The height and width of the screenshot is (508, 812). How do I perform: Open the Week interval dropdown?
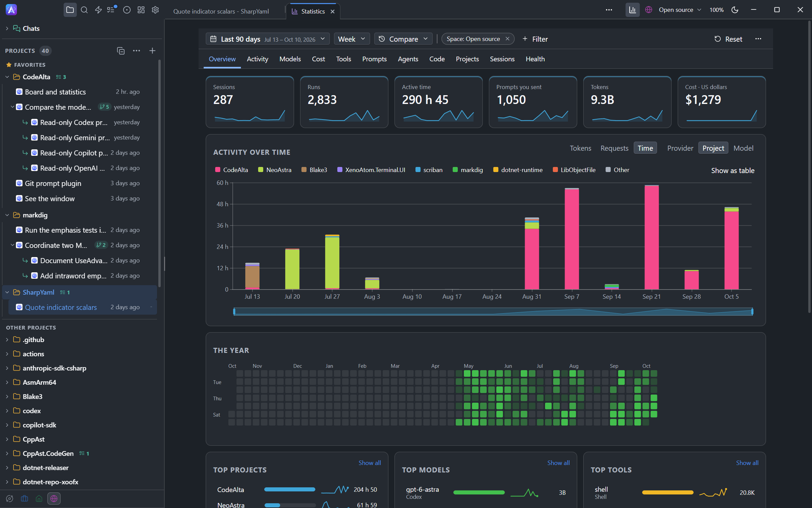pyautogui.click(x=352, y=39)
